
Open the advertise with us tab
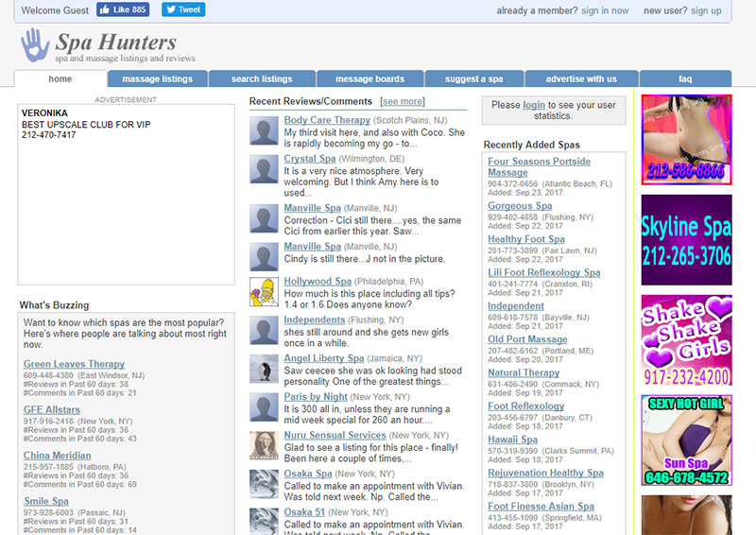click(x=581, y=79)
